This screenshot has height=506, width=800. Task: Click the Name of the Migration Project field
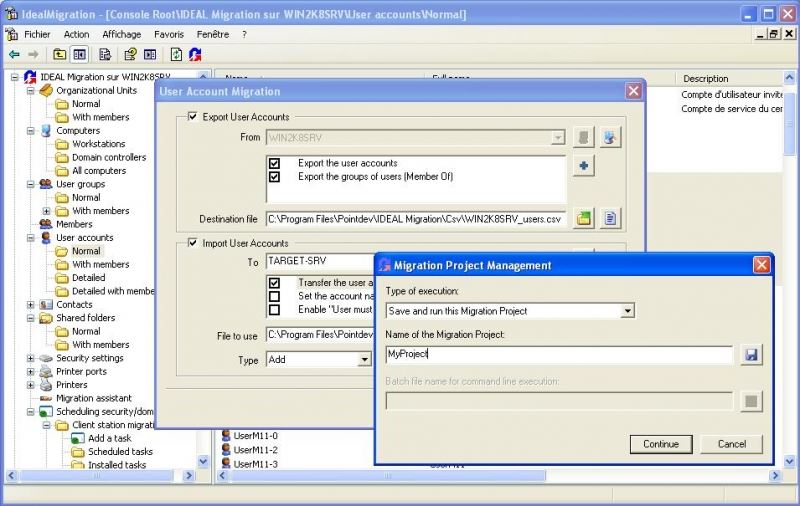tap(559, 355)
